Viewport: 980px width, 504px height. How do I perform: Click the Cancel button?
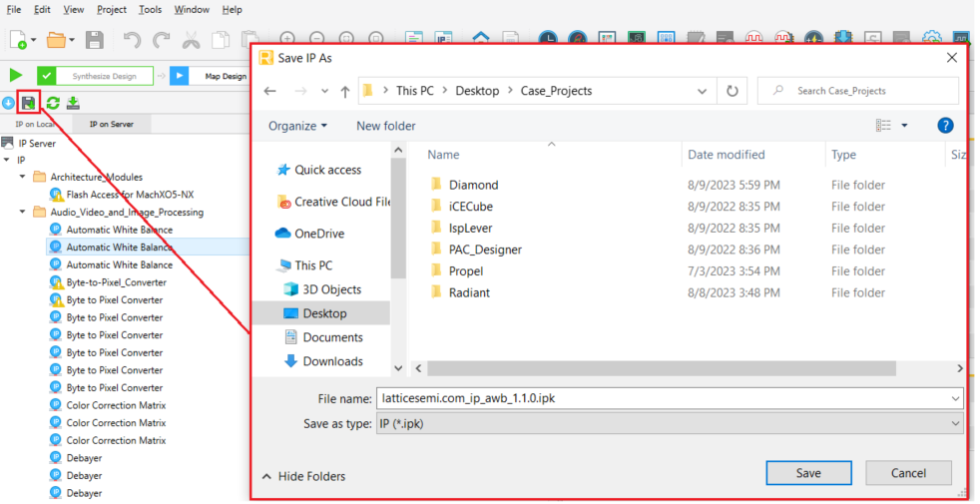(908, 473)
